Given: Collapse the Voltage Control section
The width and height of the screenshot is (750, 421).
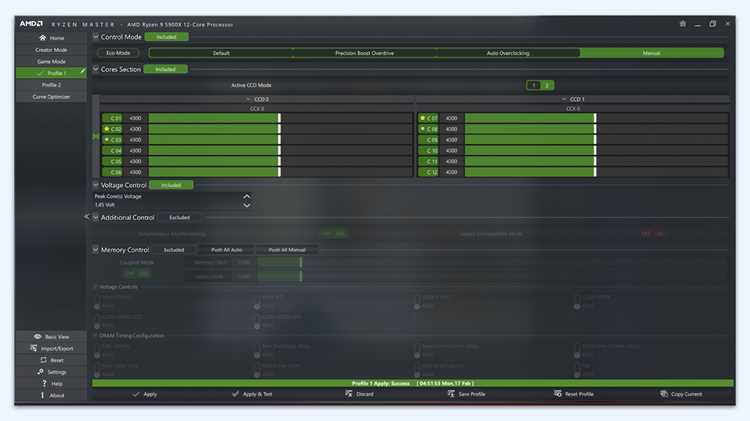Looking at the screenshot, I should (96, 185).
